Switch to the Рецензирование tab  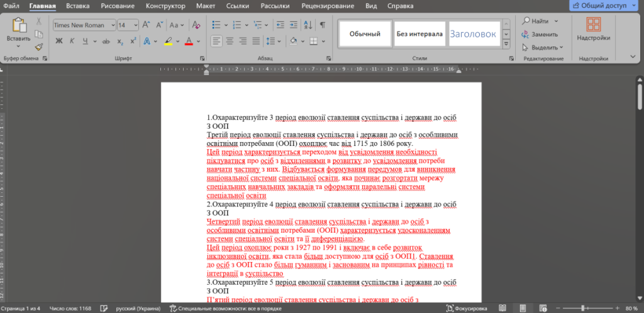point(326,6)
